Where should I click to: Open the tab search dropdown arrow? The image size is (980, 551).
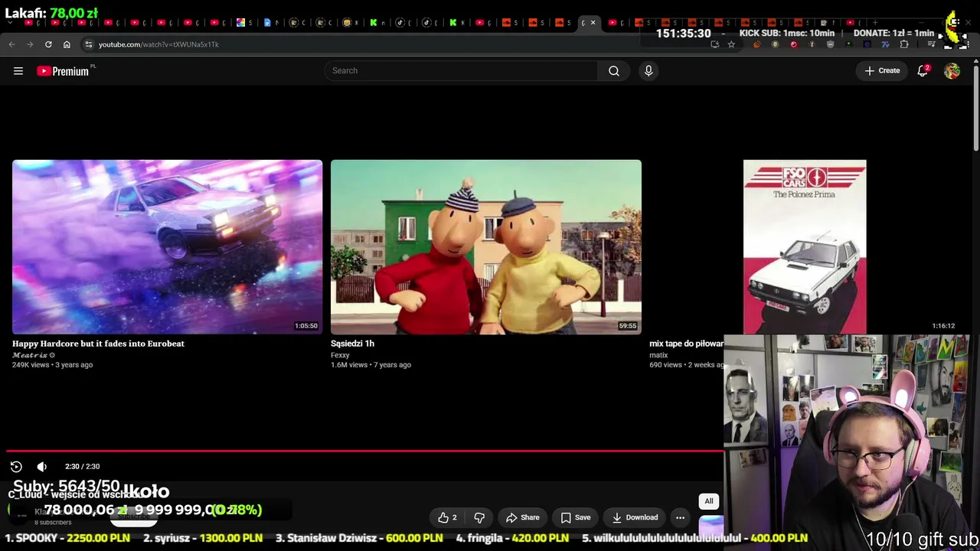click(x=11, y=22)
